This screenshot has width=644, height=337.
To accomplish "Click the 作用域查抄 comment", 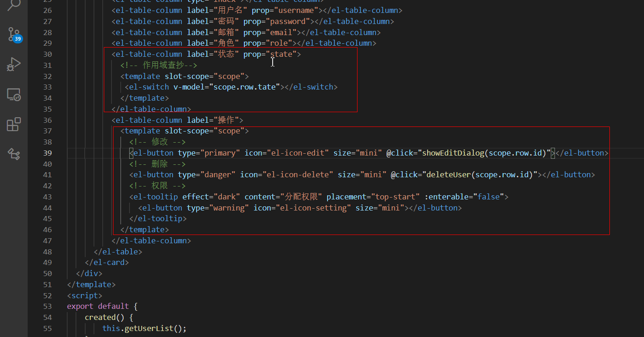I will (x=159, y=65).
